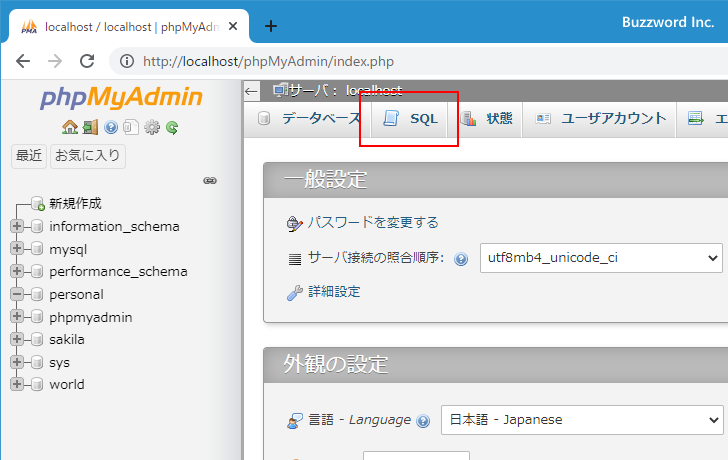Expand the performance_schema database node

pos(17,271)
